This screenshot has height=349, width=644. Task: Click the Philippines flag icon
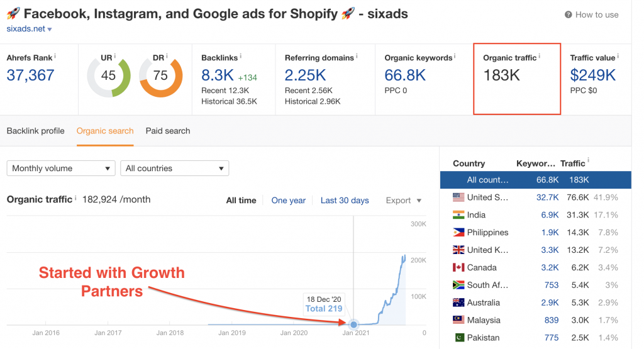[458, 233]
